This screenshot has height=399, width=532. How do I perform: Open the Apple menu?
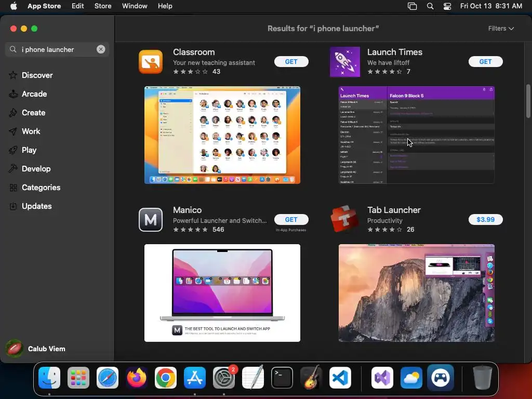(14, 6)
